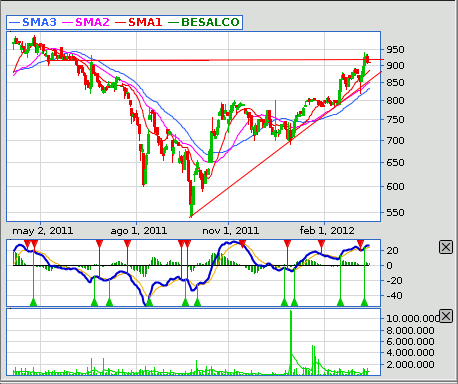Click the 2.000.000 volume axis label
The height and width of the screenshot is (384, 458).
point(410,364)
